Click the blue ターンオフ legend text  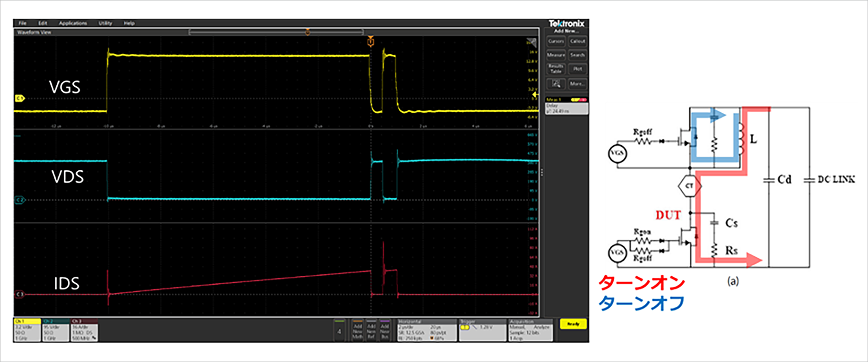tap(642, 303)
